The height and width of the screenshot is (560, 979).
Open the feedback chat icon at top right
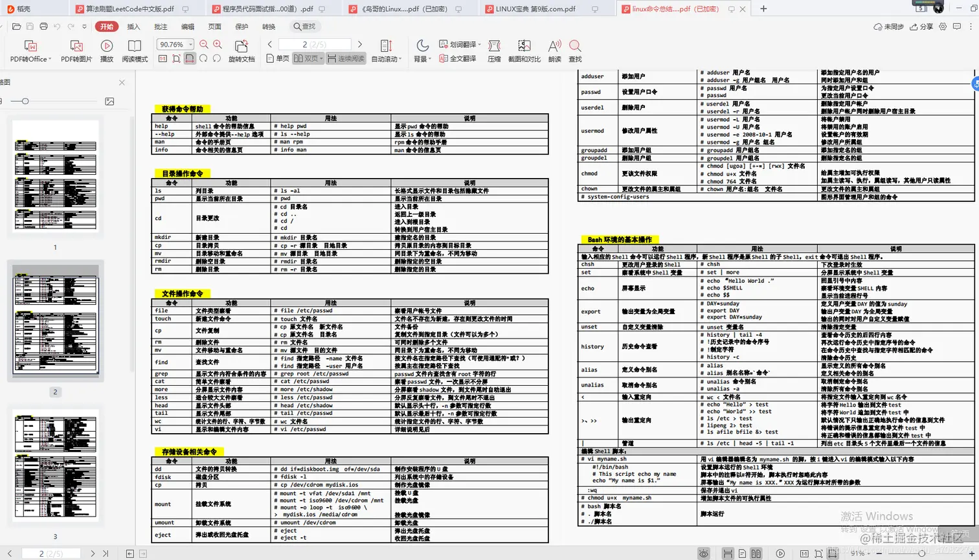point(957,27)
